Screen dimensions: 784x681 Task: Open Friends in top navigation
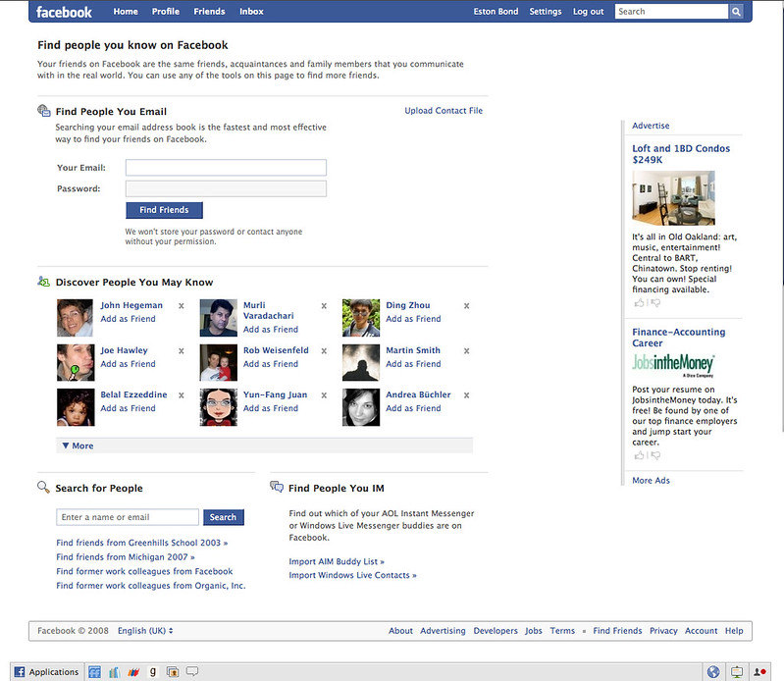[210, 12]
